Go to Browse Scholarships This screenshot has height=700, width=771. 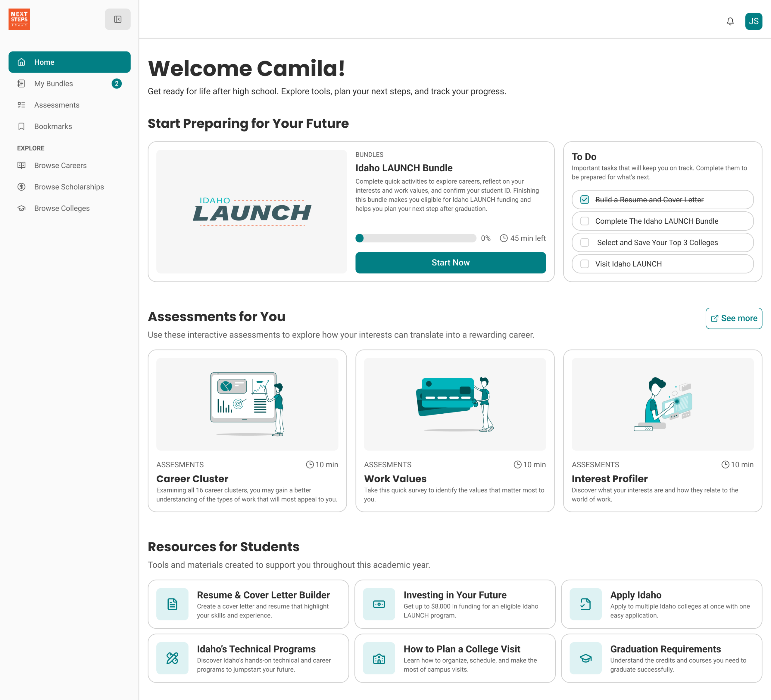click(69, 187)
